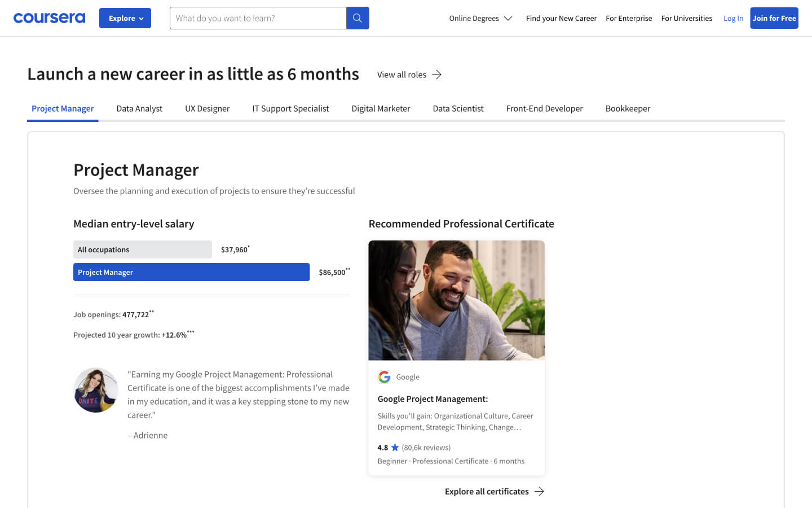The height and width of the screenshot is (508, 812).
Task: Click the Join for Free button
Action: point(774,17)
